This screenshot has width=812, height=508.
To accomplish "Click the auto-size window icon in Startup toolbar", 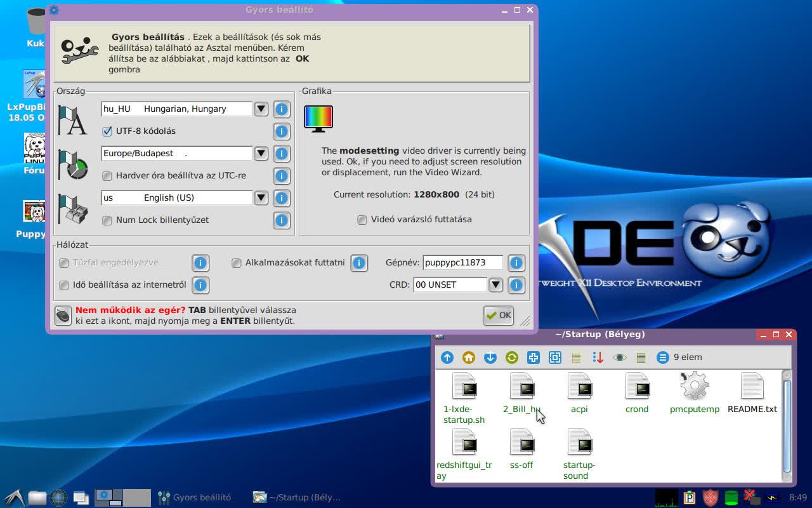I will pyautogui.click(x=555, y=358).
